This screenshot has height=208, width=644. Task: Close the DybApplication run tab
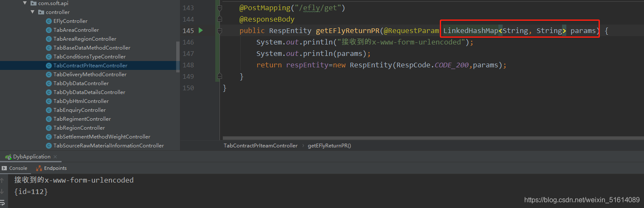pos(56,157)
